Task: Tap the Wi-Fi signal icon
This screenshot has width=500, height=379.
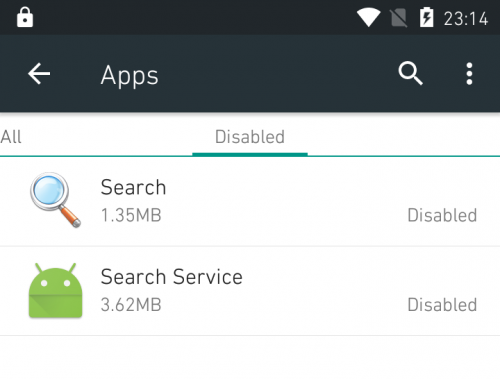Action: [x=368, y=18]
